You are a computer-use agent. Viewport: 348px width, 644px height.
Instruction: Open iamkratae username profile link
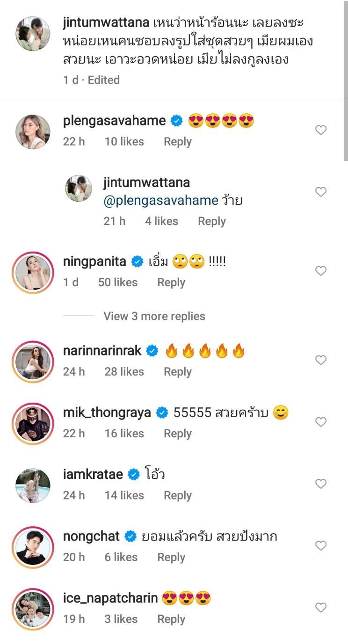[93, 474]
